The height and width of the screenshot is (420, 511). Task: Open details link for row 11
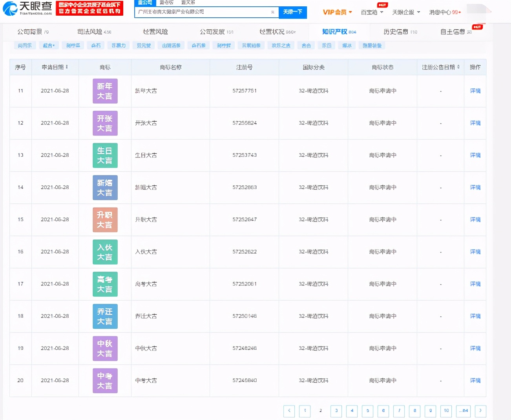click(475, 91)
